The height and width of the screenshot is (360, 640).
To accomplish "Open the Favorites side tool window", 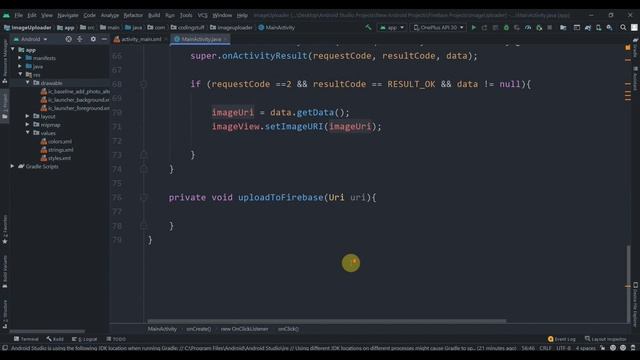I will [5, 229].
